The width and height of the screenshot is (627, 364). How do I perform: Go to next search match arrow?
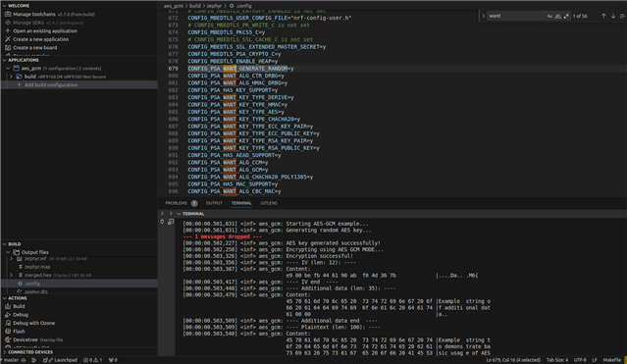613,16
